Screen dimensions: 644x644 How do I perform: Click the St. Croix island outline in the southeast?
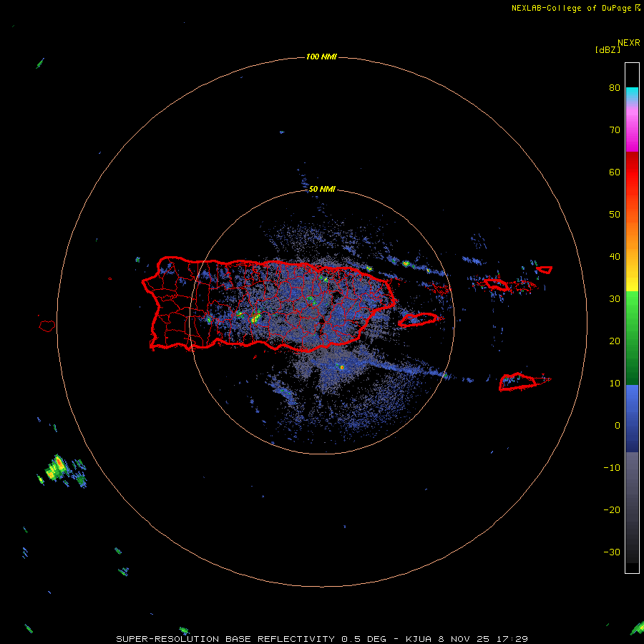tap(517, 382)
